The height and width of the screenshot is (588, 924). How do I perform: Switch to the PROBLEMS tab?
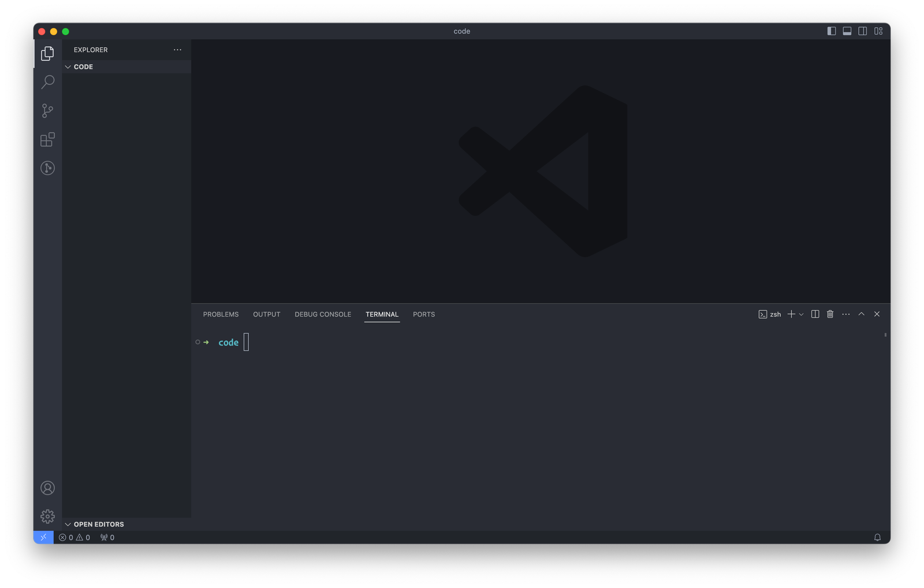[x=221, y=314]
